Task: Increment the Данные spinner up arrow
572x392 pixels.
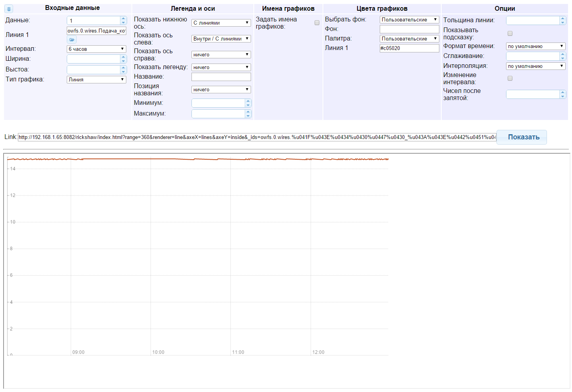Action: click(123, 18)
